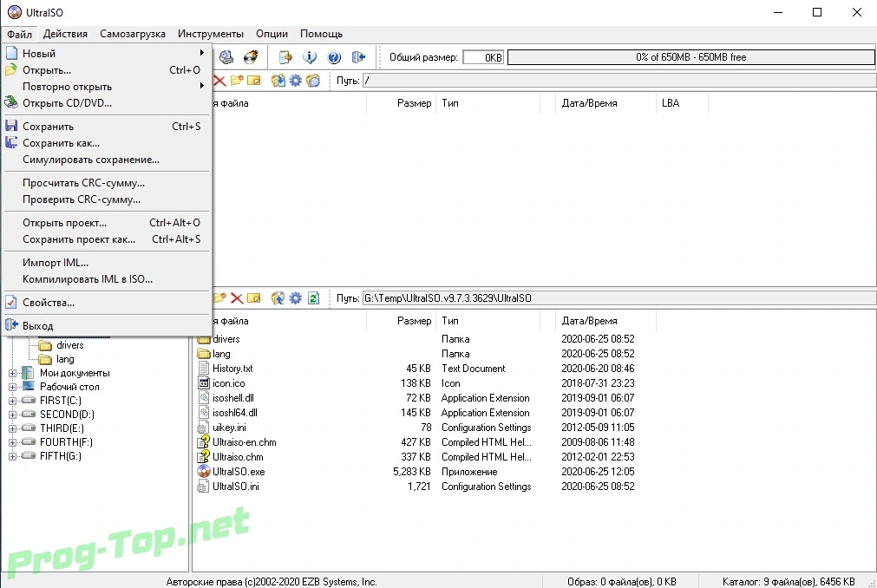Choose Сохранить как... menu entry
Screen dimensions: 877x588
coord(107,143)
